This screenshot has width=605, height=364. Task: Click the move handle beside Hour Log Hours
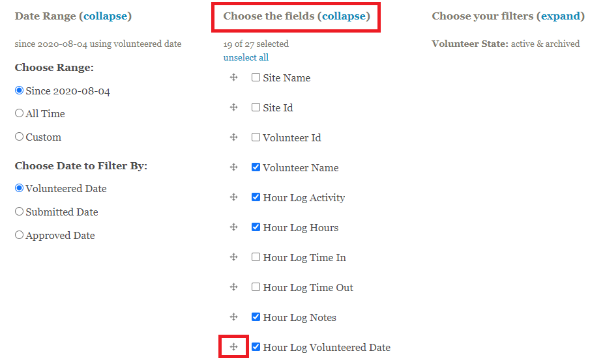[233, 227]
